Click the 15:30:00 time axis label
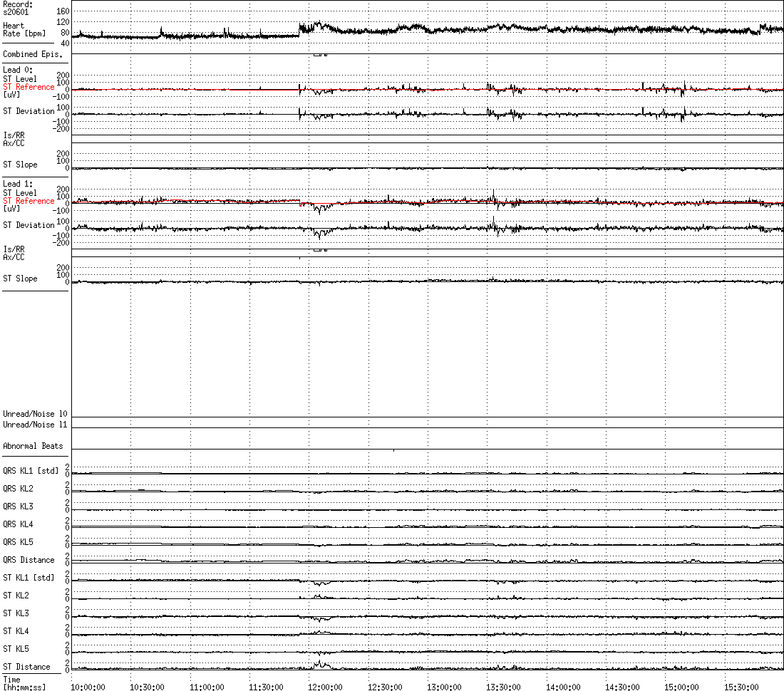784x691 pixels. (741, 687)
